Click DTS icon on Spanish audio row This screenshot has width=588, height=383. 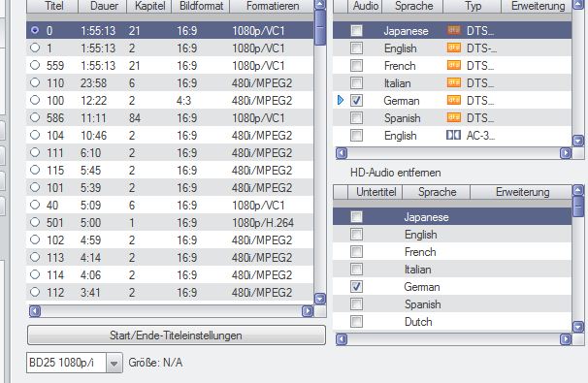tap(454, 117)
